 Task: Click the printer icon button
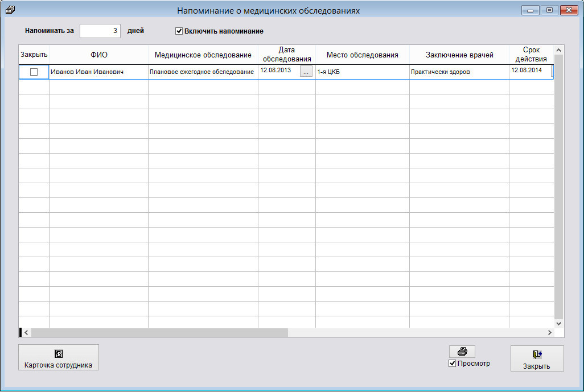pos(462,352)
